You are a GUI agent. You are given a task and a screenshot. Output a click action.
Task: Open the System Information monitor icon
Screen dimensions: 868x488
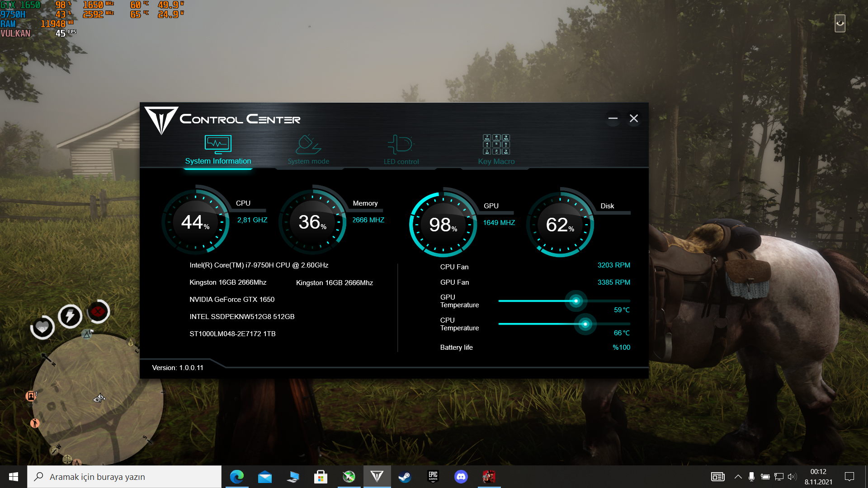coord(217,144)
